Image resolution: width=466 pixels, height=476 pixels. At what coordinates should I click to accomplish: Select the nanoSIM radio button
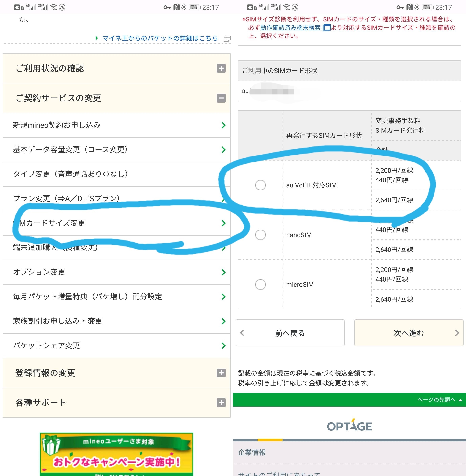[260, 235]
